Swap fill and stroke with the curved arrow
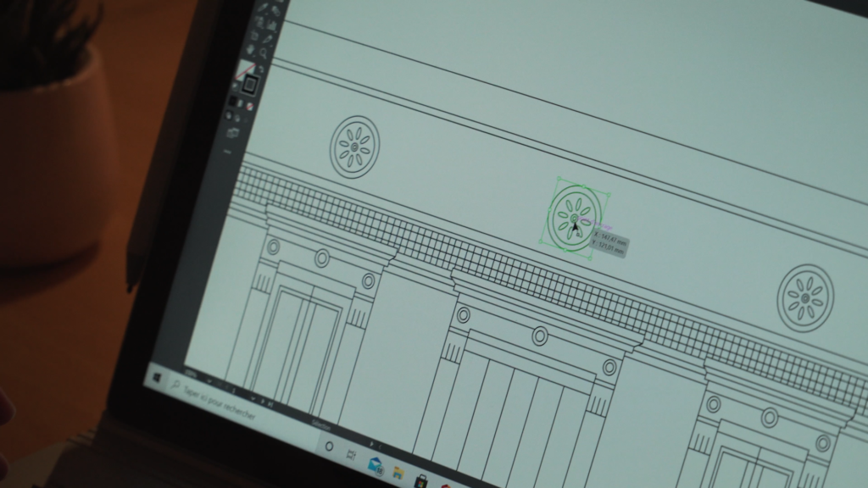 (261, 70)
